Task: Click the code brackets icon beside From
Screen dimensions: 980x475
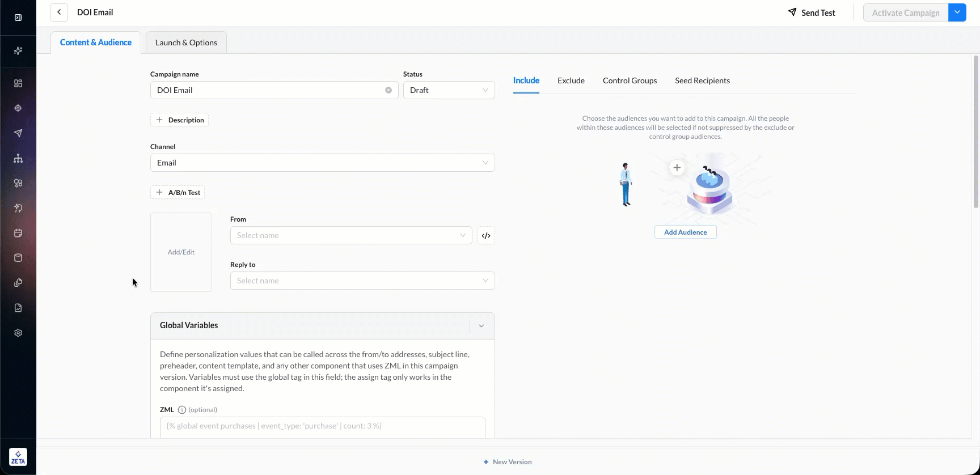Action: coord(486,236)
